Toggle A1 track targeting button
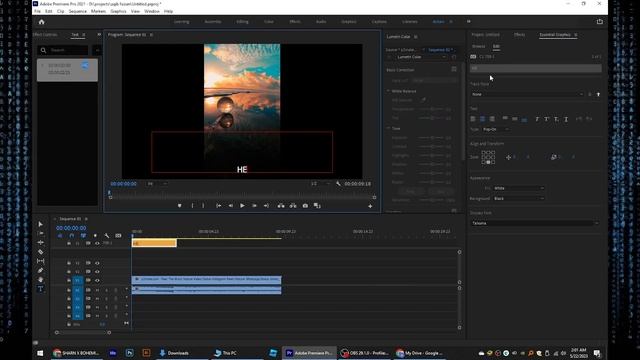This screenshot has height=360, width=640. point(78,290)
